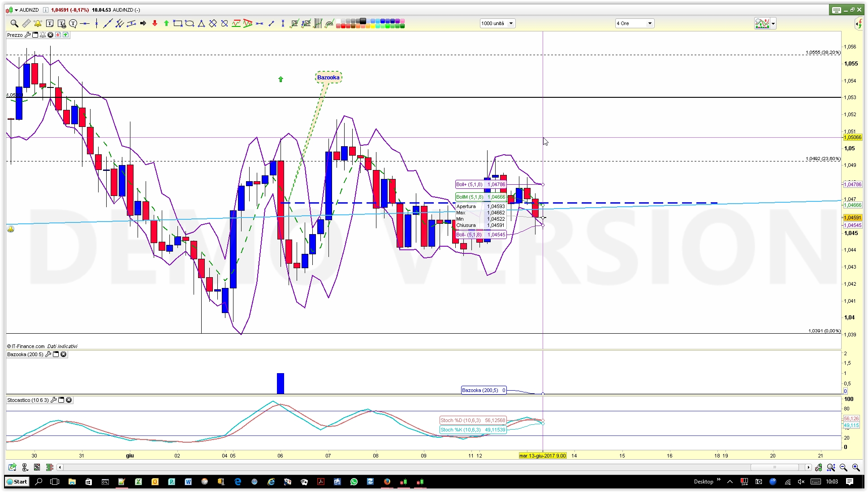Image resolution: width=868 pixels, height=492 pixels.
Task: Select the text annotation tool
Action: tap(50, 23)
